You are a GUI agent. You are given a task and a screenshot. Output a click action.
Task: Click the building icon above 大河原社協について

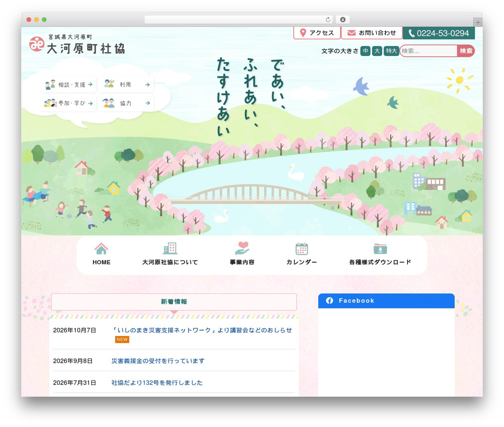pyautogui.click(x=170, y=249)
